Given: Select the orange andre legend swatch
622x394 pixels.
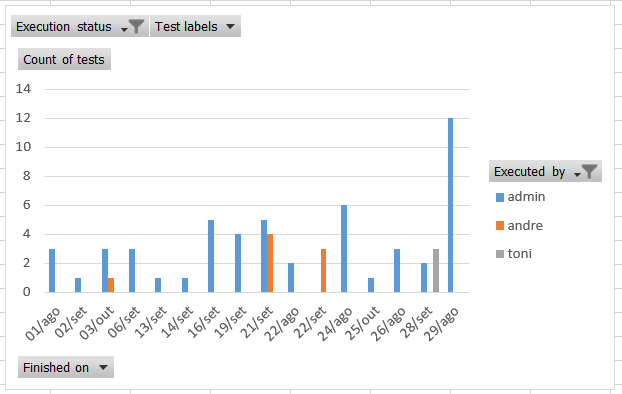Looking at the screenshot, I should tap(500, 226).
